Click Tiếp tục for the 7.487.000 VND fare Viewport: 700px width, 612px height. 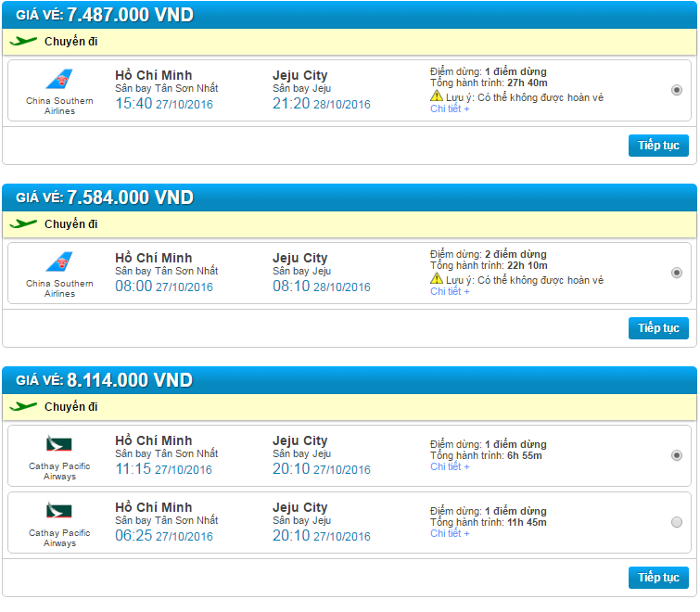658,146
